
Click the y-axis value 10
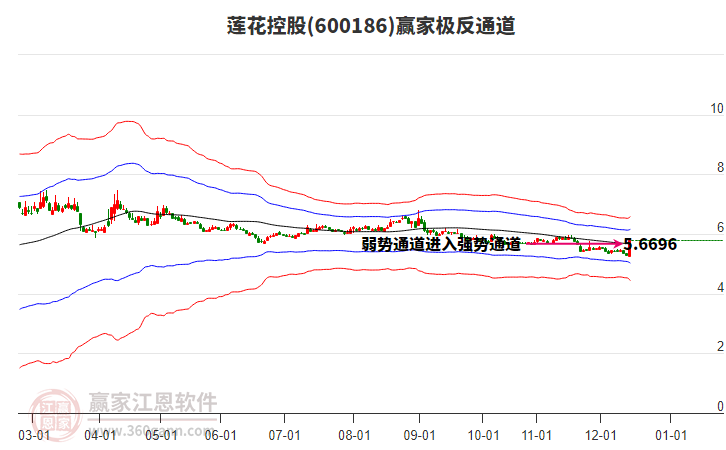(x=717, y=108)
